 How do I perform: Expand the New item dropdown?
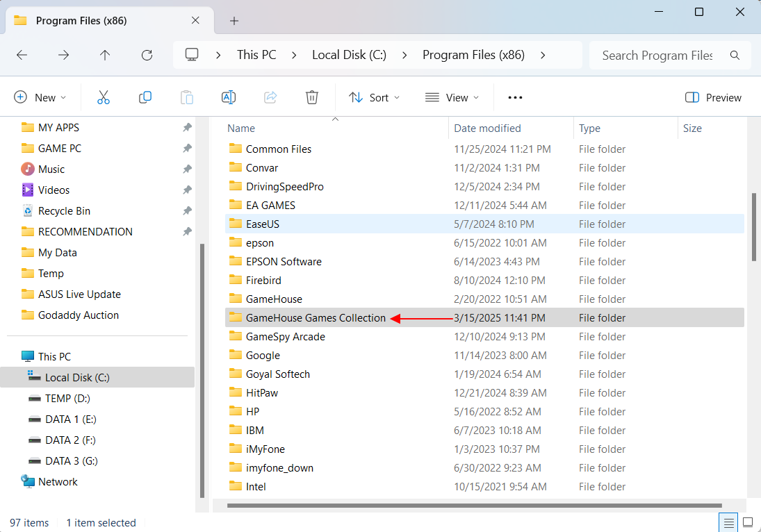40,97
